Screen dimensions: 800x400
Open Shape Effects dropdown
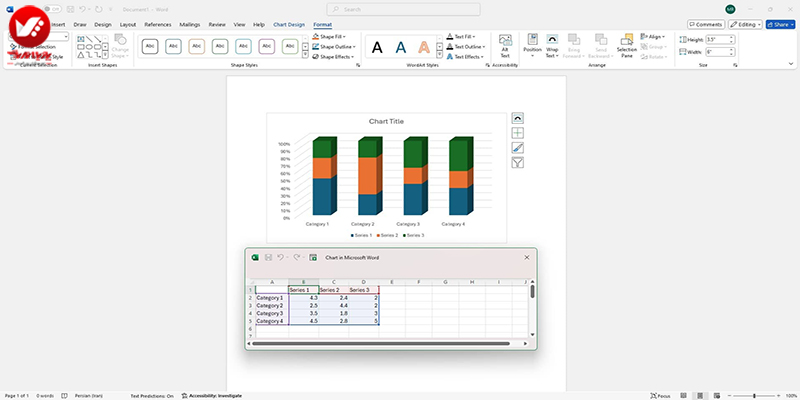pos(333,57)
